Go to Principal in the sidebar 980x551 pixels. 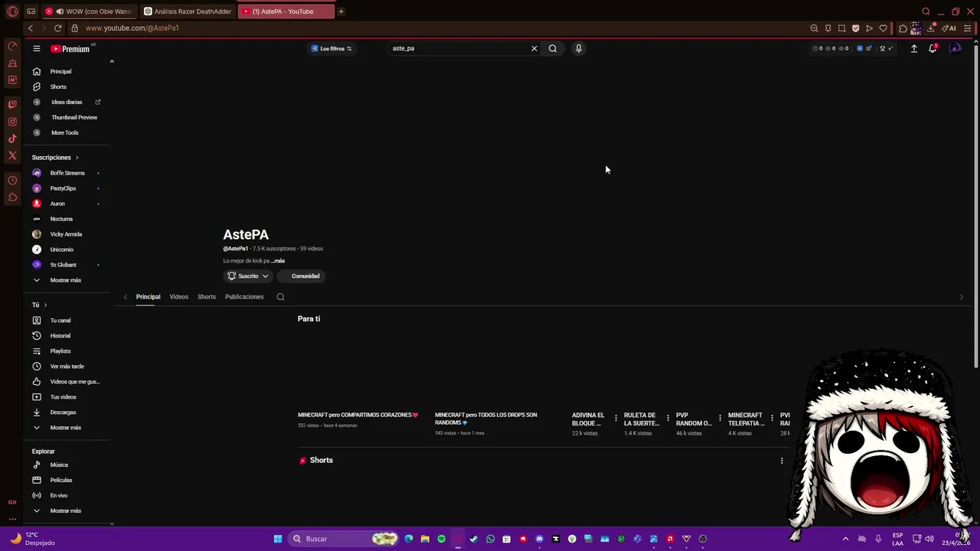(60, 71)
